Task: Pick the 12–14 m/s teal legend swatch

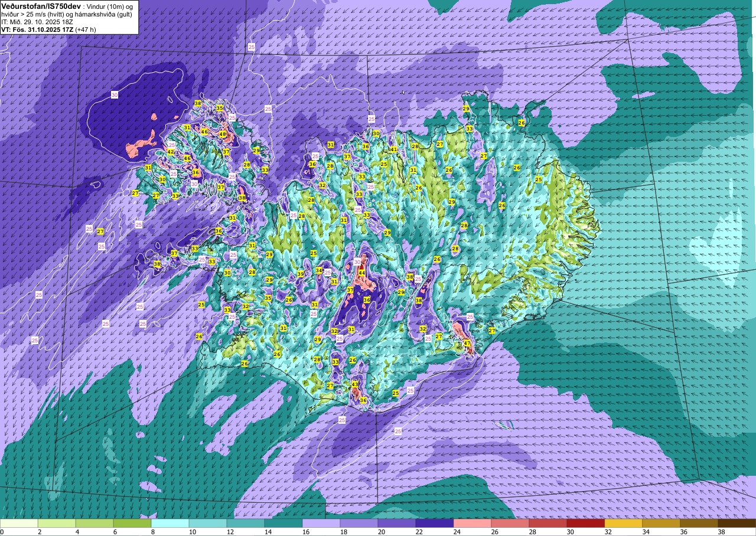Action: click(x=246, y=523)
